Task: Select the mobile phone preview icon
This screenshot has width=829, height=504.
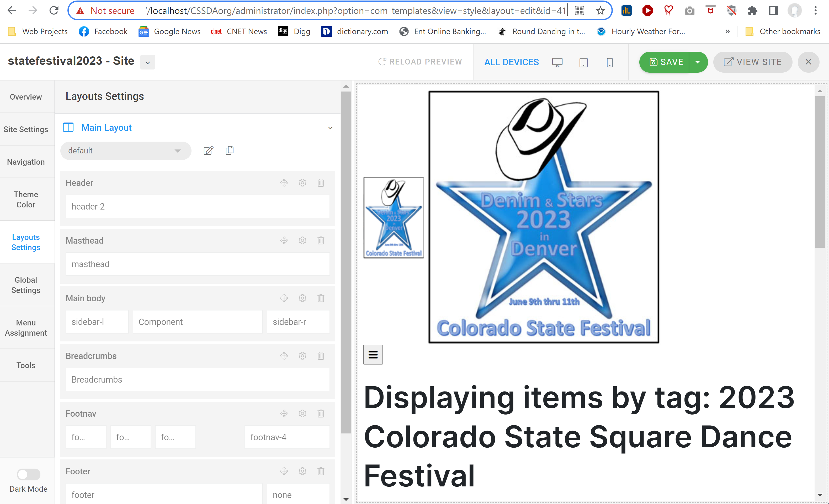Action: 609,62
